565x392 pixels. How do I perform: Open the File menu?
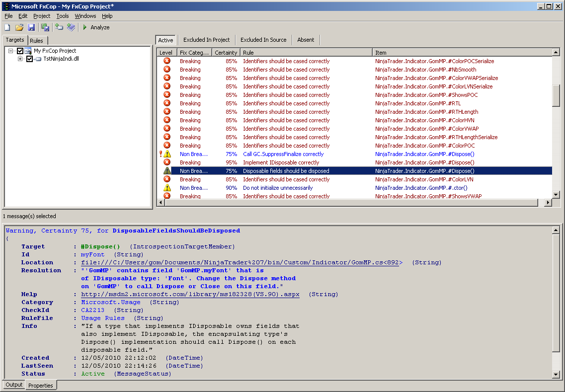[x=8, y=16]
